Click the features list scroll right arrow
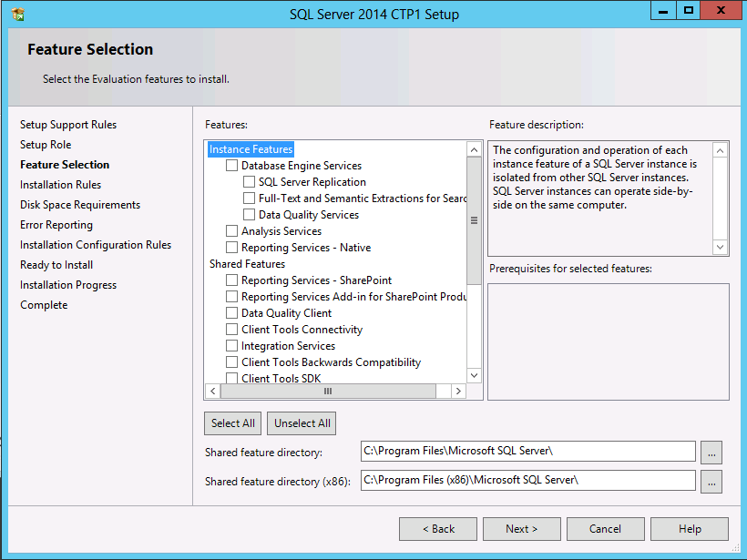747x560 pixels. (x=458, y=391)
